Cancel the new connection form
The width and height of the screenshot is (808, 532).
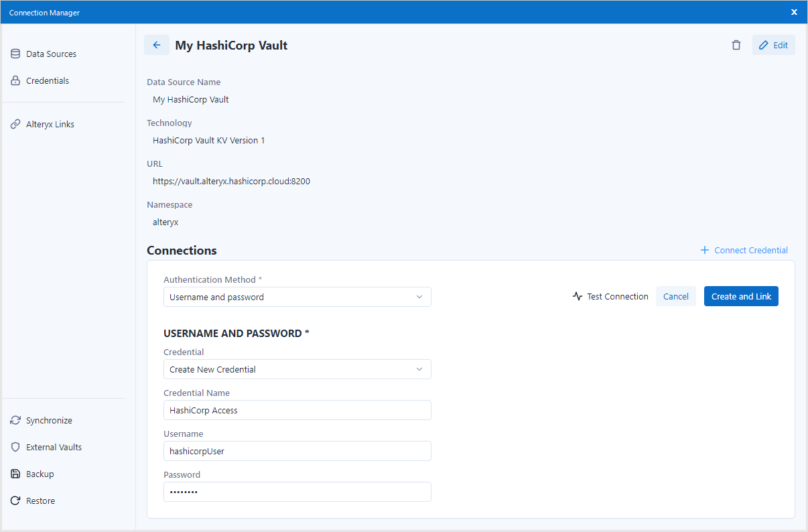[675, 296]
